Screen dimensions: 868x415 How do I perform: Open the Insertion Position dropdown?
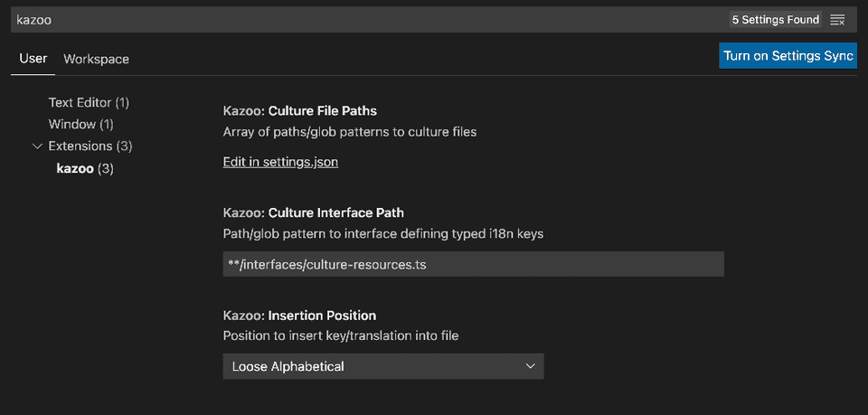tap(383, 366)
